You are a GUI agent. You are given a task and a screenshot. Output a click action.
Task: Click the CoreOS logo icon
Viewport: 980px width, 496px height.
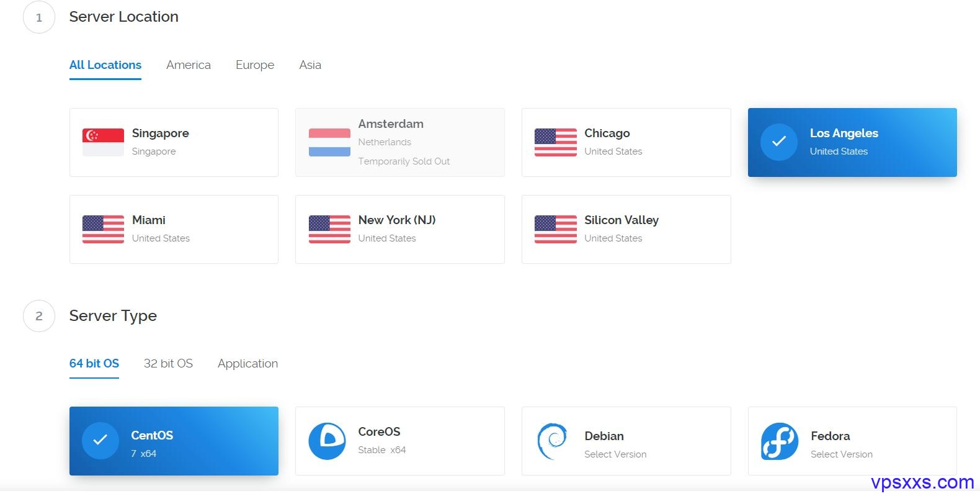point(327,441)
